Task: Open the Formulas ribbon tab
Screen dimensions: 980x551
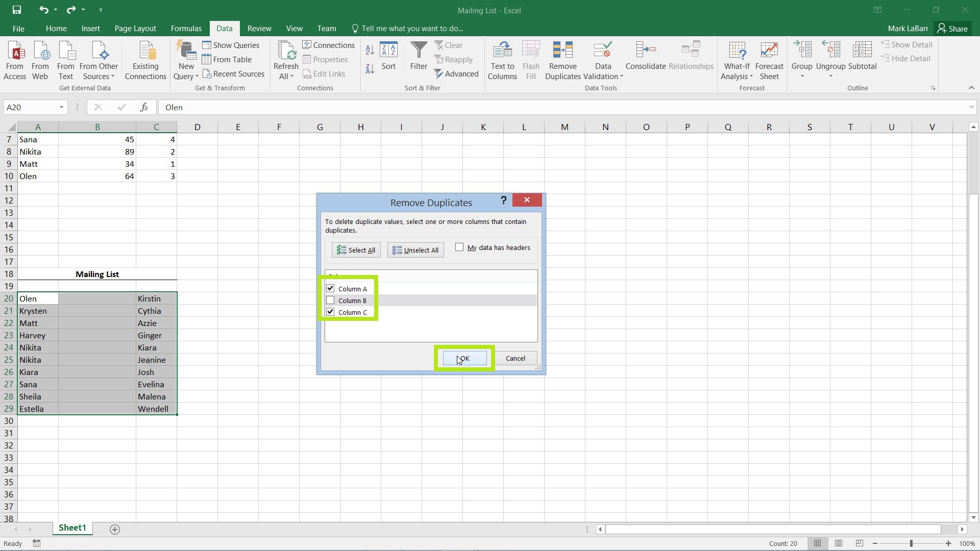Action: [186, 28]
